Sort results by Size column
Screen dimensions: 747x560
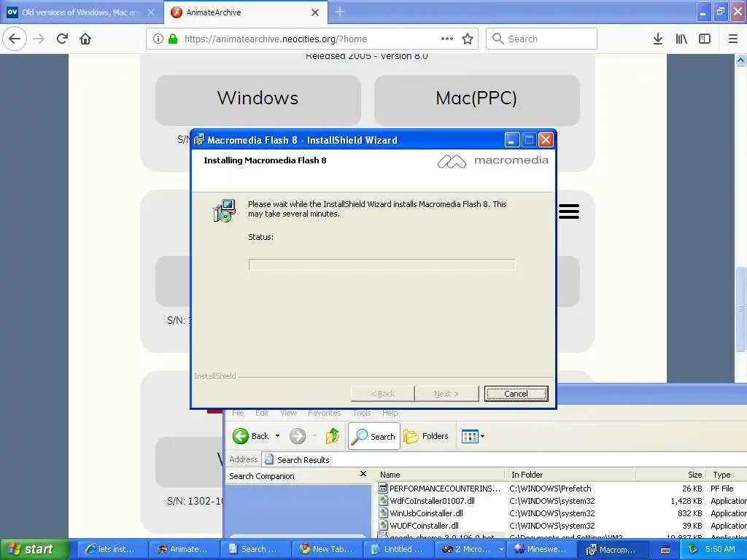(x=671, y=475)
